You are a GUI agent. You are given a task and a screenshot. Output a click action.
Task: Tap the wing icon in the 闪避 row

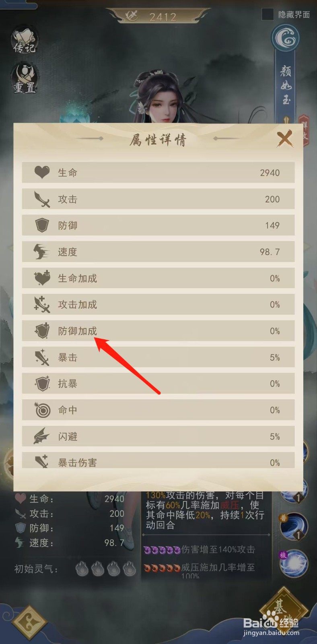pyautogui.click(x=42, y=436)
